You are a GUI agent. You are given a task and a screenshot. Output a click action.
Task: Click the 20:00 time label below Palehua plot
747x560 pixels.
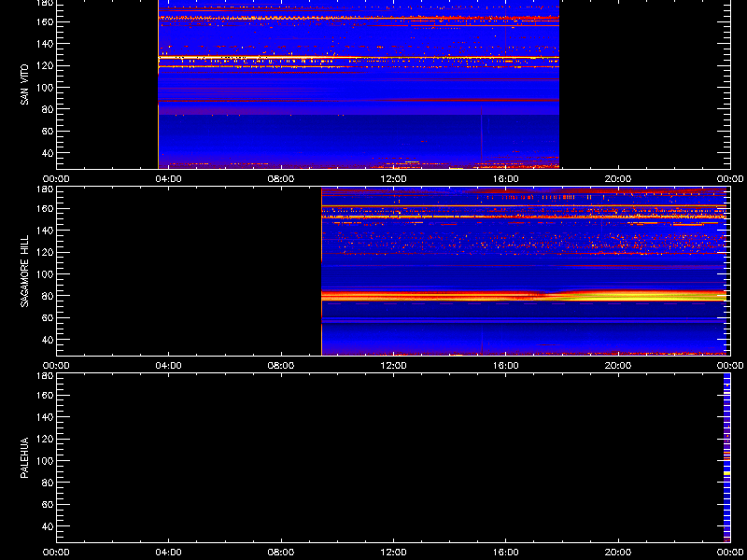(x=618, y=553)
